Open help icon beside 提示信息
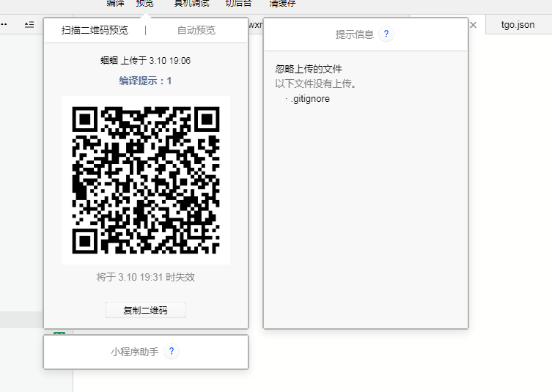Viewport: 552px width, 392px height. pos(386,34)
